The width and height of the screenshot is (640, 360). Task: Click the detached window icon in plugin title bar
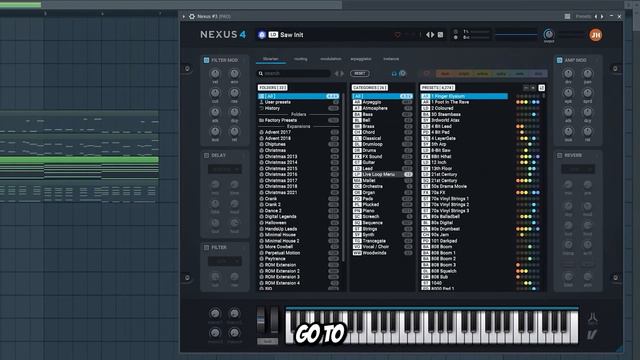567,16
